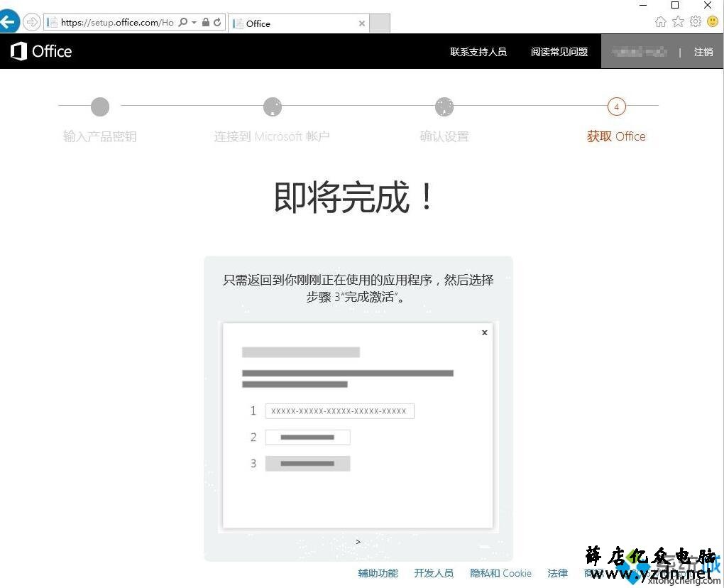Click the lock security icon in address bar
The width and height of the screenshot is (724, 588).
[206, 22]
